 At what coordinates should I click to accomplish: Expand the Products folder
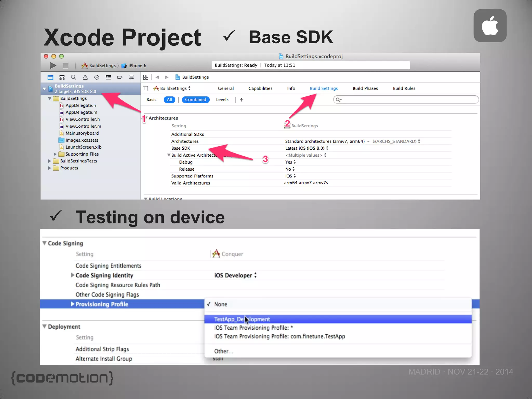49,168
